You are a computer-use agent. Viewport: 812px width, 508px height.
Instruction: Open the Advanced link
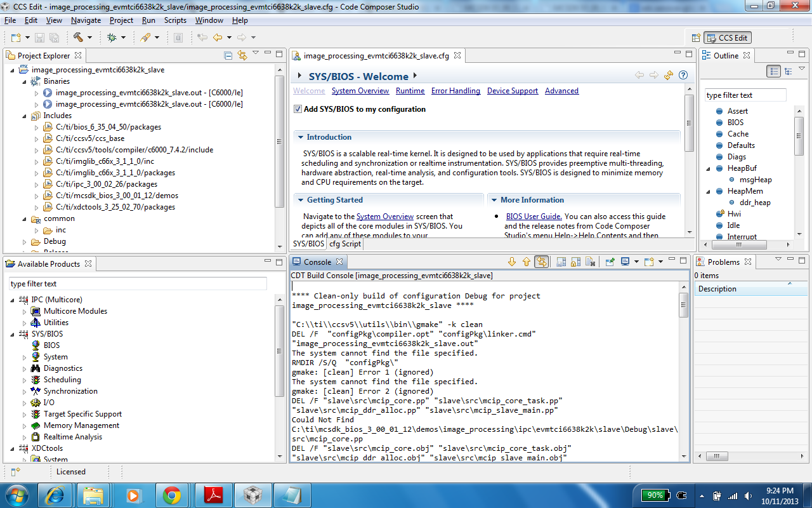click(x=561, y=91)
